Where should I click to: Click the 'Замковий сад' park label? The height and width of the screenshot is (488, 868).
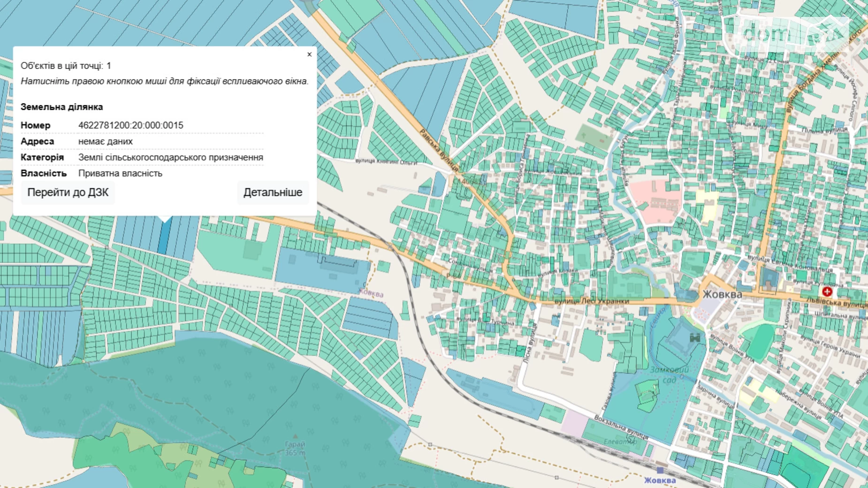point(670,374)
